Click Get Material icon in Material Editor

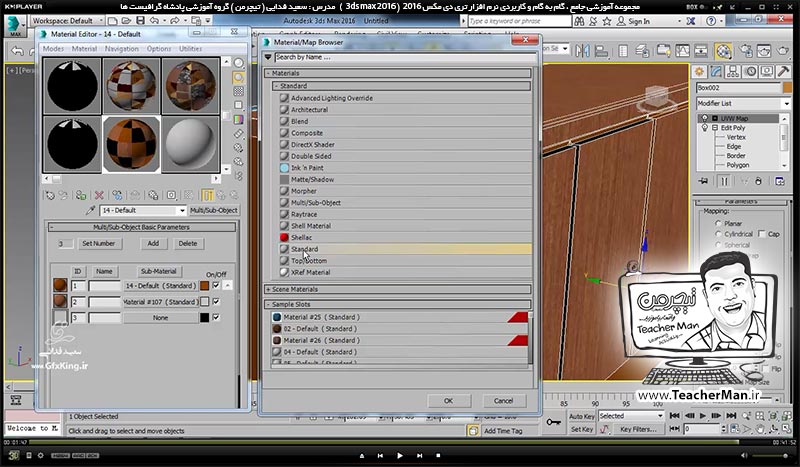coord(49,195)
